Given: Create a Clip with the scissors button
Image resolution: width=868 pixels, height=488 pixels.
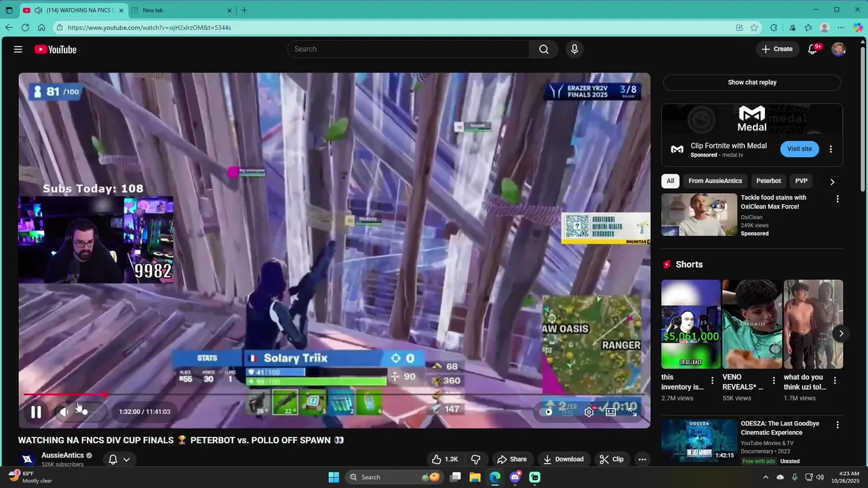Looking at the screenshot, I should click(x=612, y=459).
